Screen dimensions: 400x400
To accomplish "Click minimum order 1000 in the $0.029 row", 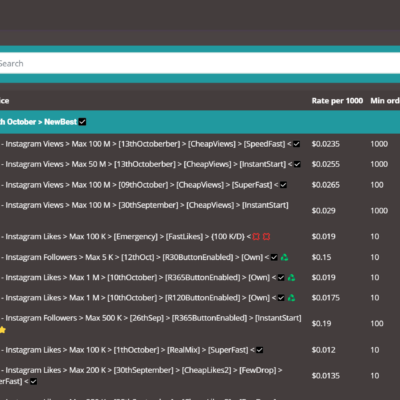I will coord(379,211).
